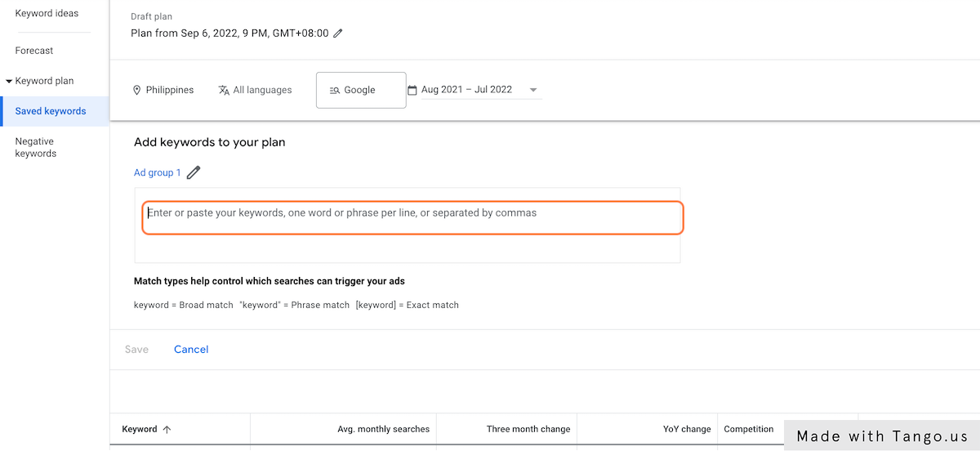This screenshot has width=980, height=451.
Task: Go to the Forecast page
Action: click(34, 51)
